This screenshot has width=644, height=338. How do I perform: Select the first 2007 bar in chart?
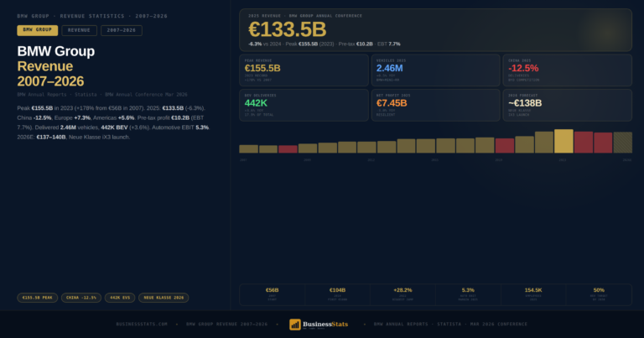[248, 149]
